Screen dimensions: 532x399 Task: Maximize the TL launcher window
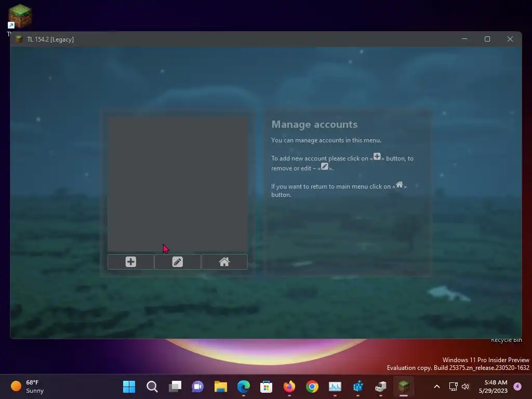click(x=487, y=39)
